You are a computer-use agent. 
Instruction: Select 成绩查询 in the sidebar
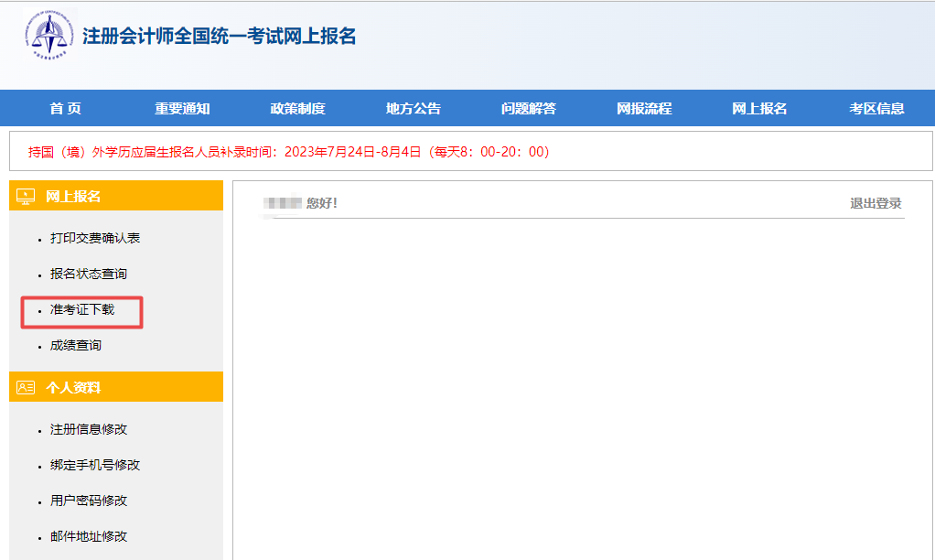coord(76,346)
